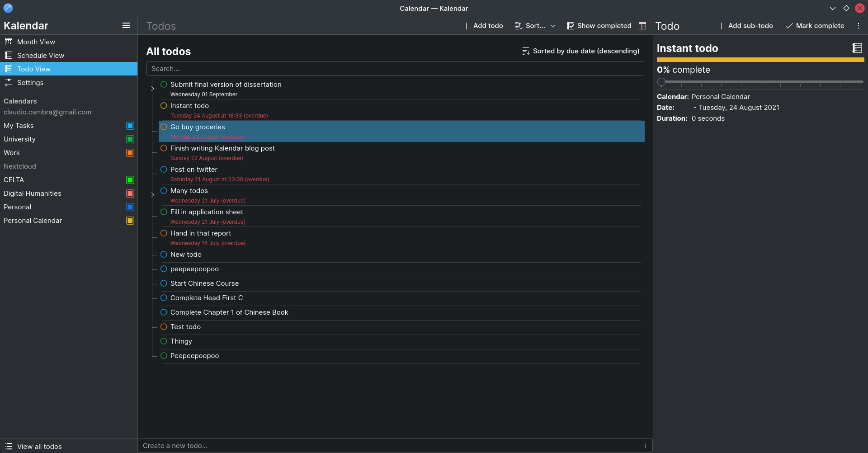The image size is (868, 453).
Task: Switch to Month View
Action: click(69, 42)
